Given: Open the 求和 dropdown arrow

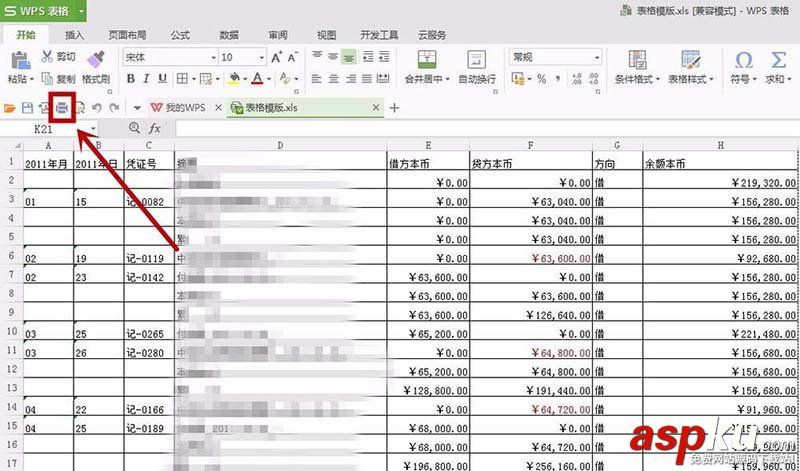Looking at the screenshot, I should pyautogui.click(x=789, y=80).
